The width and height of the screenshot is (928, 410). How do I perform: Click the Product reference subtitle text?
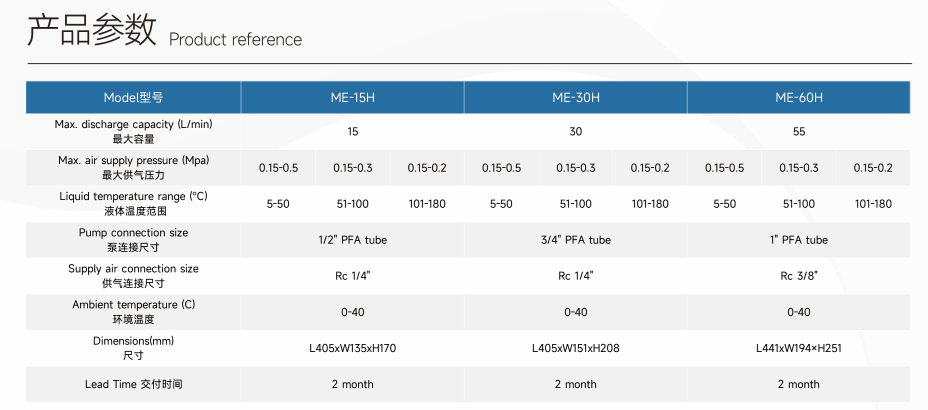pos(235,40)
